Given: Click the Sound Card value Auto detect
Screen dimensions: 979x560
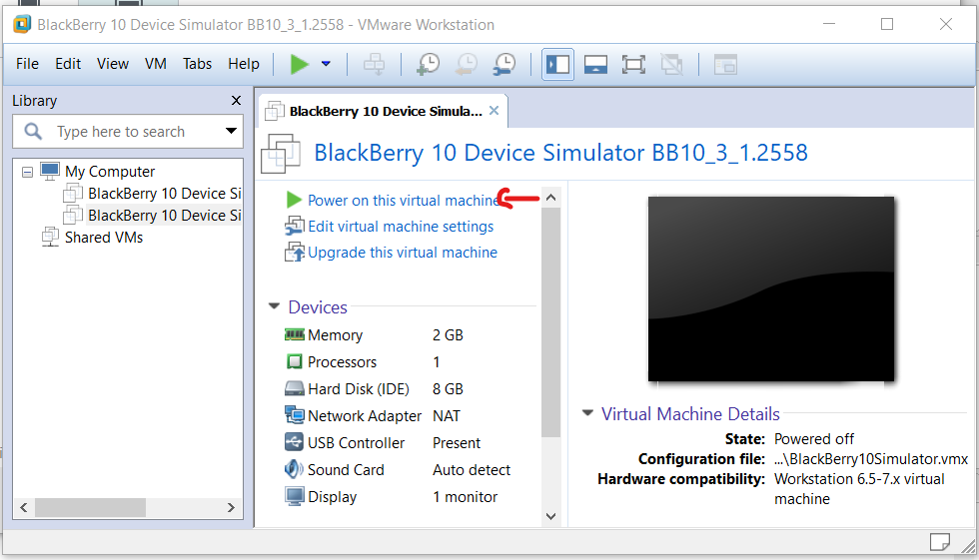Looking at the screenshot, I should pos(472,470).
